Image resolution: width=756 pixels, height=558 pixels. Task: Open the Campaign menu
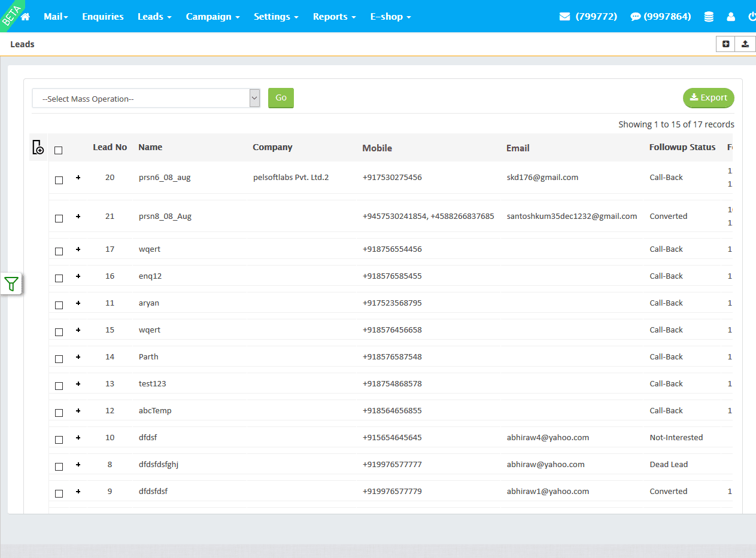coord(212,17)
